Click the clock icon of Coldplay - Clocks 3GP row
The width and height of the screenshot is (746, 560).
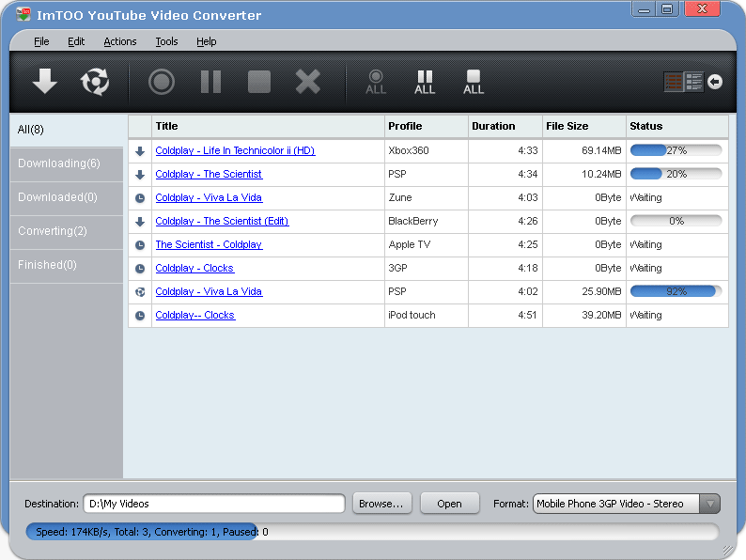pyautogui.click(x=140, y=269)
